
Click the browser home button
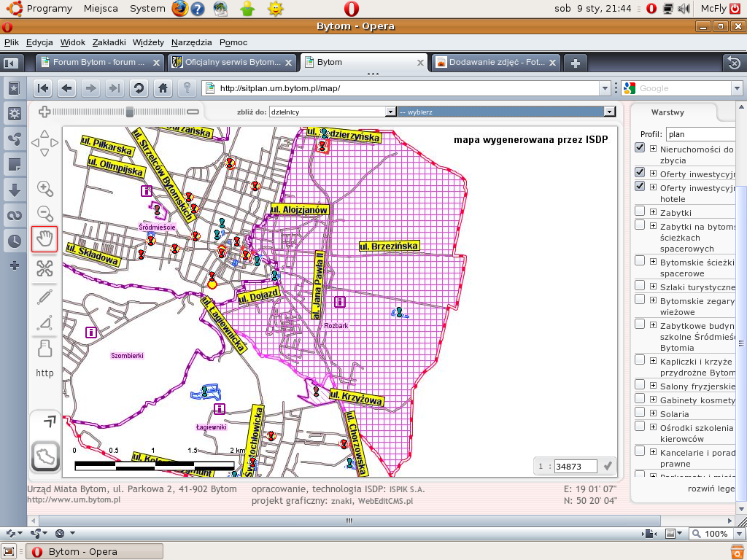[163, 88]
